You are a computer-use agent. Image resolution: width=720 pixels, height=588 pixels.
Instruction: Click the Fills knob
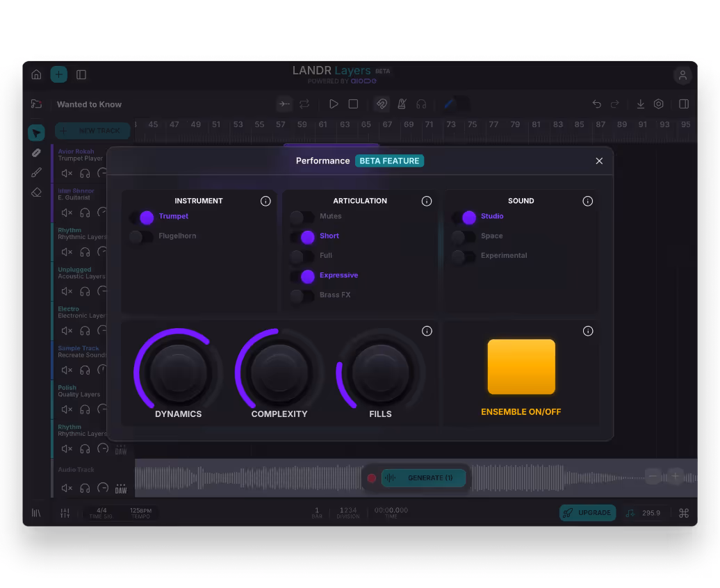tap(380, 373)
